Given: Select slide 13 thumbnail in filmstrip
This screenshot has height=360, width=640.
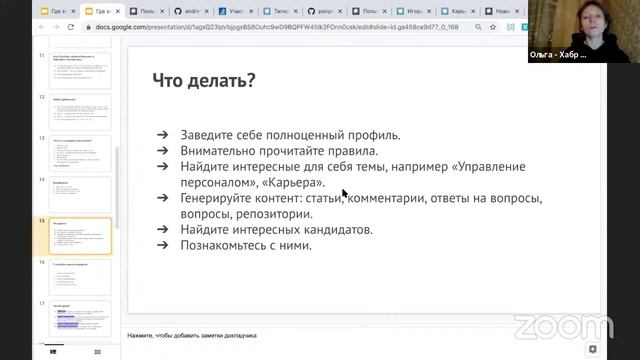Looking at the screenshot, I should tap(80, 153).
